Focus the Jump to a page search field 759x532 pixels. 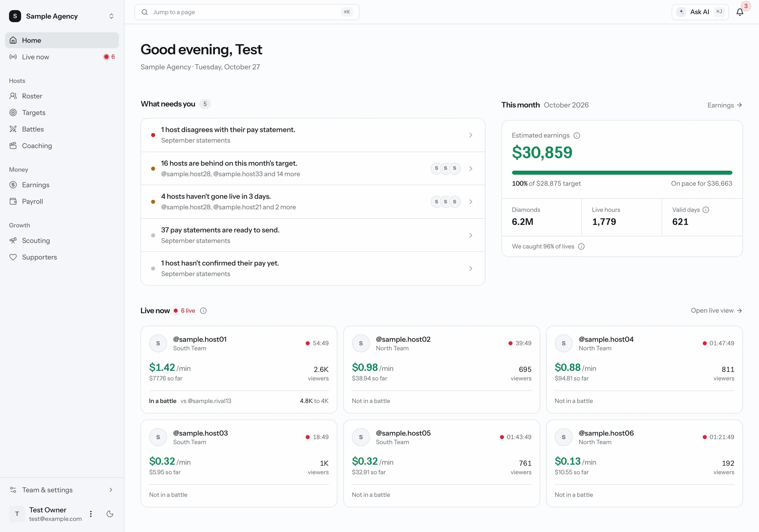tap(247, 12)
